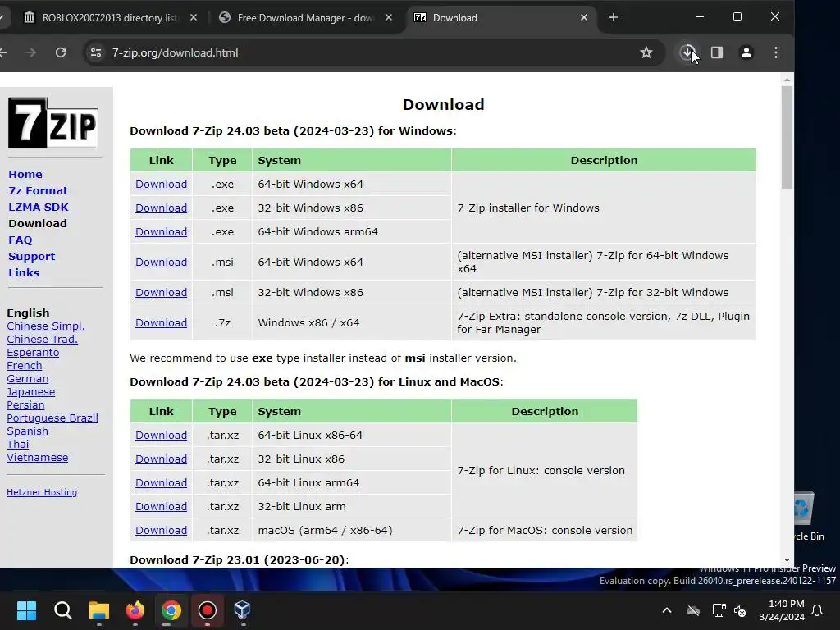Open LZMA SDK page
This screenshot has width=840, height=630.
(x=38, y=208)
